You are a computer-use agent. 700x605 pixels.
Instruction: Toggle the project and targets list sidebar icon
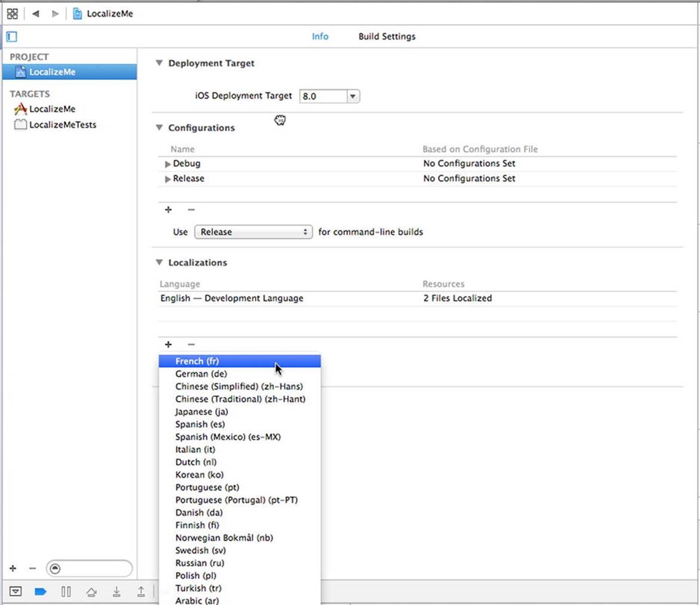pos(11,36)
